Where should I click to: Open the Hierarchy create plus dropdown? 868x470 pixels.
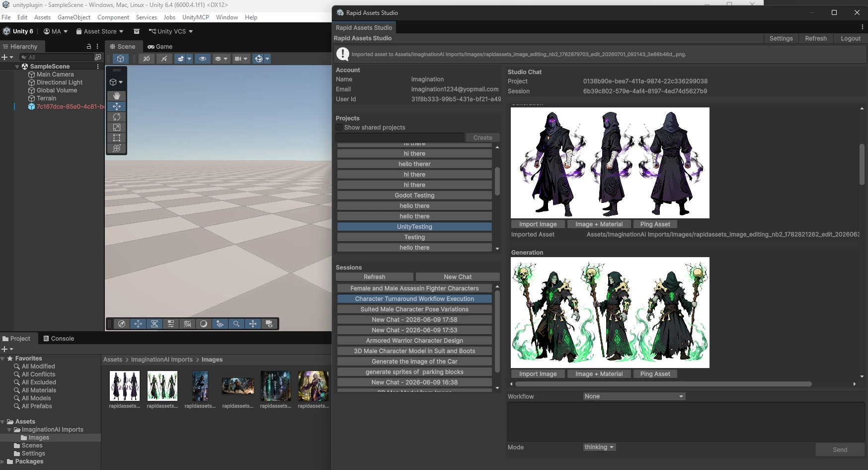[x=7, y=57]
